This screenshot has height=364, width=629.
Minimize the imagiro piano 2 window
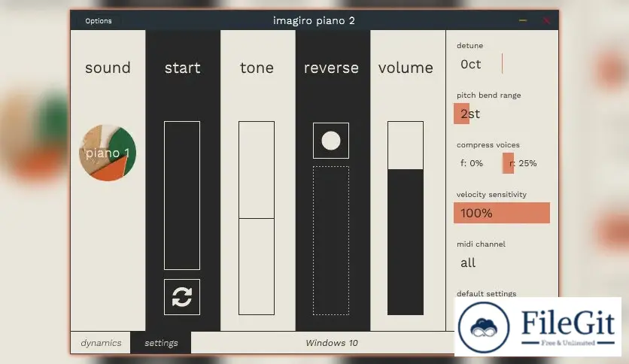point(523,20)
